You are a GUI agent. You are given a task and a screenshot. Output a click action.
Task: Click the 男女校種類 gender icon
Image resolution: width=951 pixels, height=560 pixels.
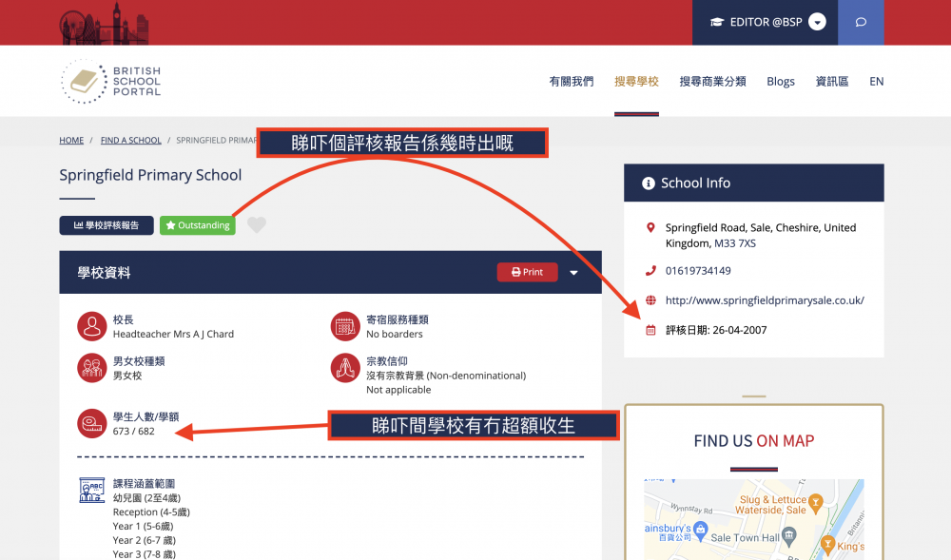coord(92,368)
